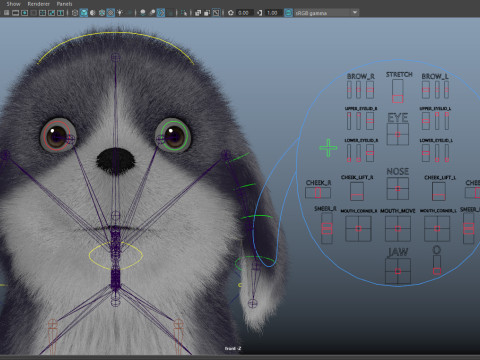Select the wide UPPER_EYELID_R slider handle
This screenshot has width=480, height=360.
click(x=370, y=121)
